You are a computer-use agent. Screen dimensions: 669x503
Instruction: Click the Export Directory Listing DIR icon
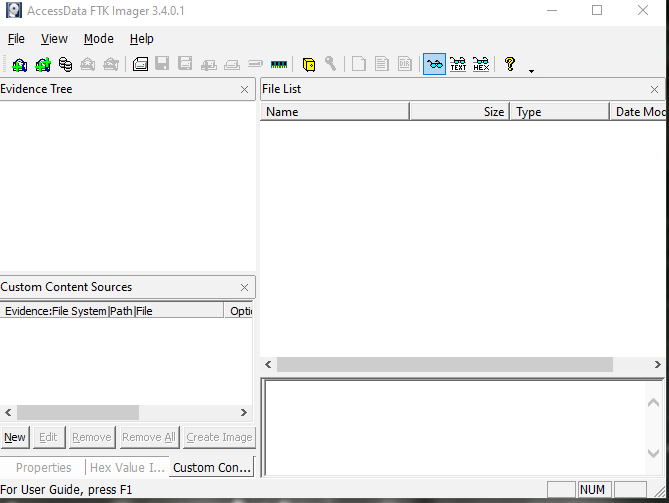pyautogui.click(x=404, y=64)
